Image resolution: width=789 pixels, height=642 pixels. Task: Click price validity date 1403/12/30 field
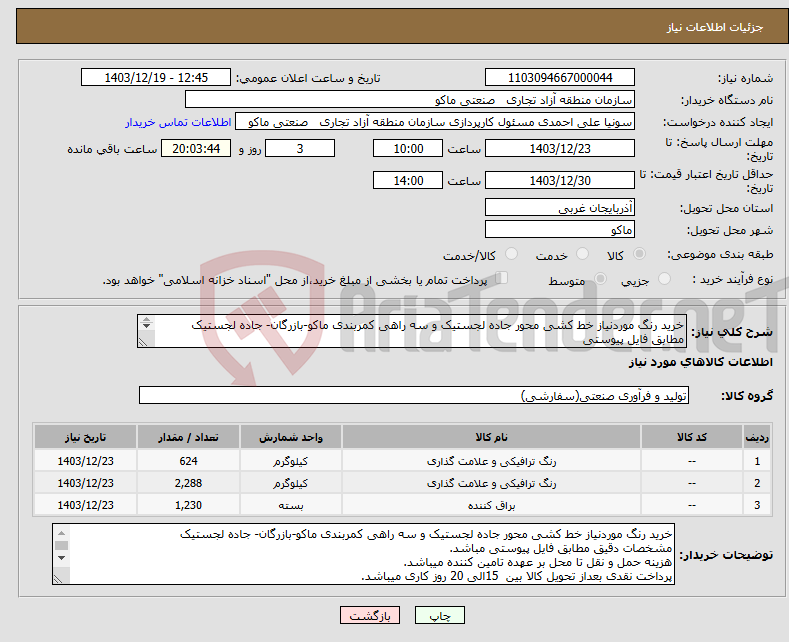560,180
